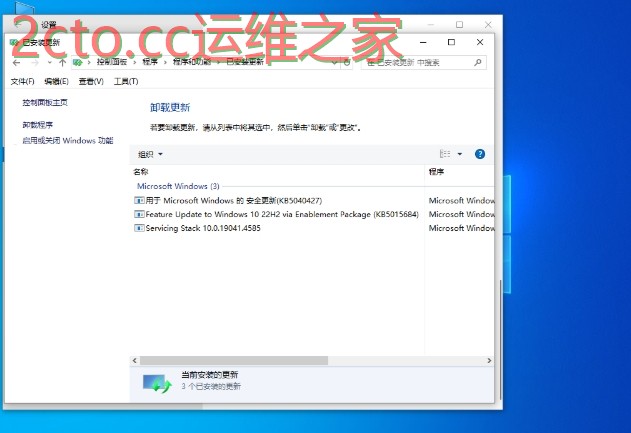The height and width of the screenshot is (433, 631).
Task: Open the view options dropdown arrow
Action: (x=460, y=154)
